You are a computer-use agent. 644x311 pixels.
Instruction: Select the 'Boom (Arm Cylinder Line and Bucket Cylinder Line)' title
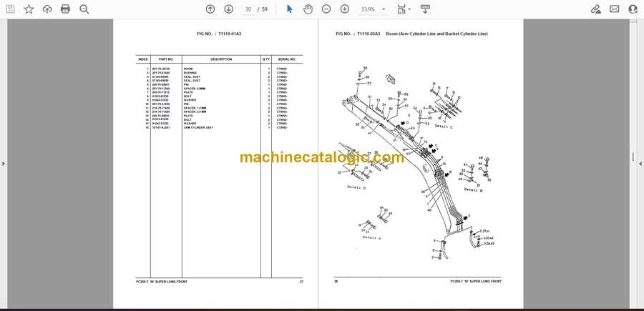tap(436, 34)
